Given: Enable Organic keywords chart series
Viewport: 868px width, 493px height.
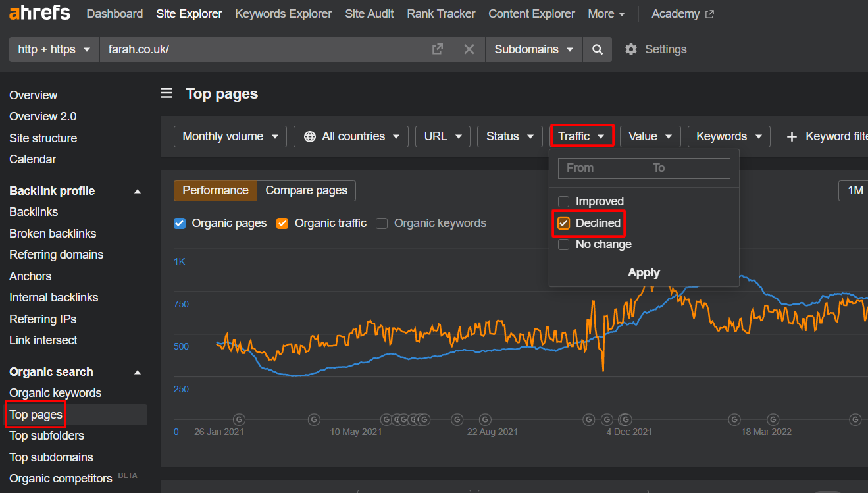Looking at the screenshot, I should pos(382,223).
